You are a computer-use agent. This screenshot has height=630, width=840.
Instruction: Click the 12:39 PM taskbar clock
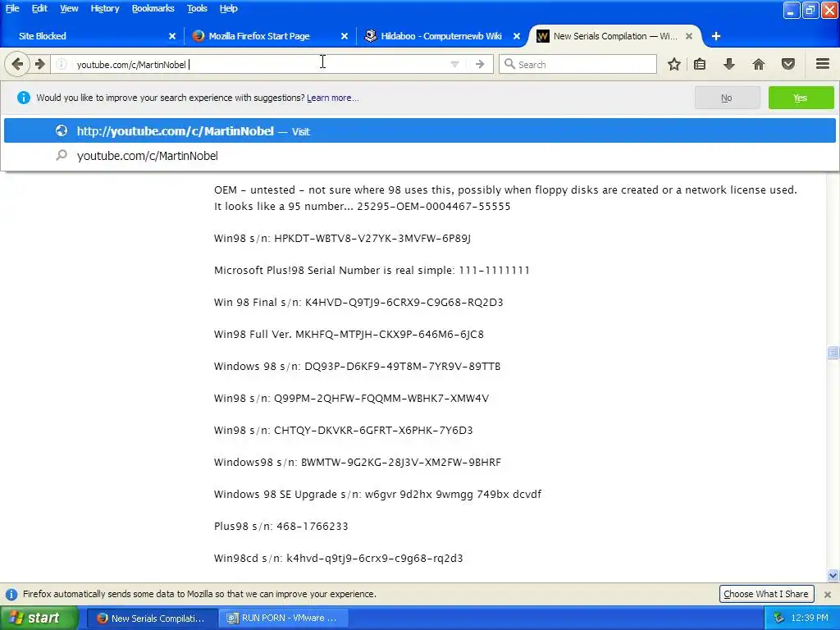click(810, 619)
